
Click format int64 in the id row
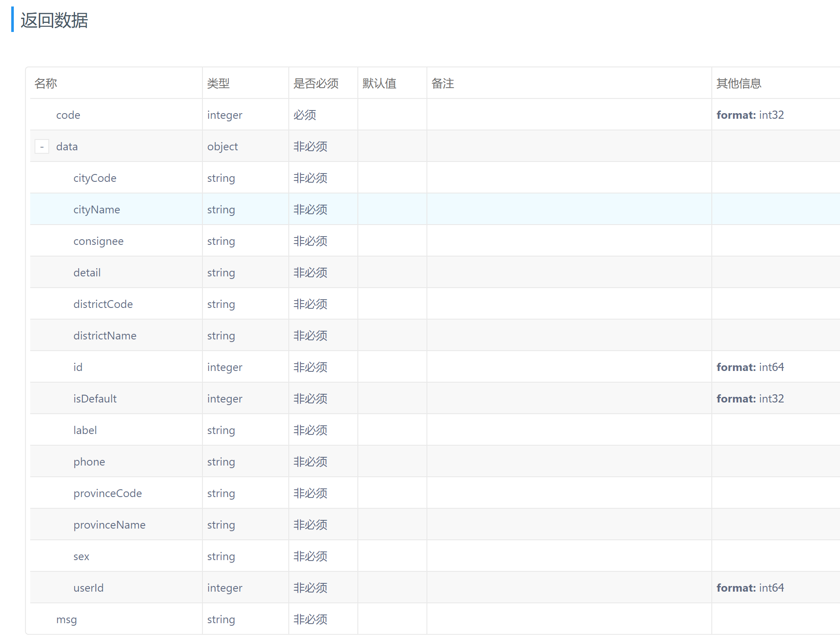[x=750, y=368]
